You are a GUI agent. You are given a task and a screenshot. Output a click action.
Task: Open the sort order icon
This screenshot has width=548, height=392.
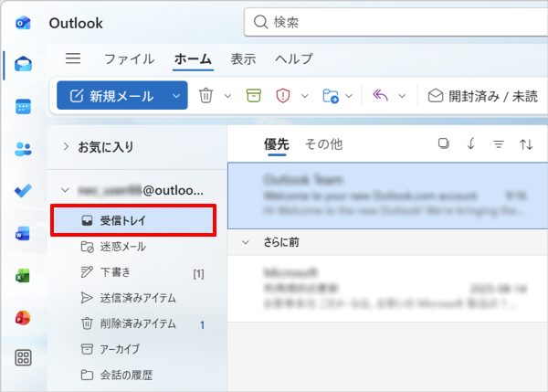point(526,144)
